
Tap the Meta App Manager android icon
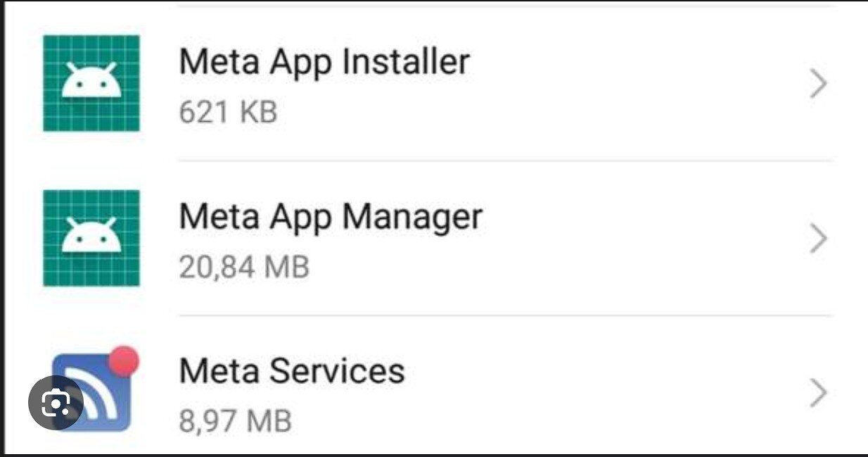[x=91, y=238]
